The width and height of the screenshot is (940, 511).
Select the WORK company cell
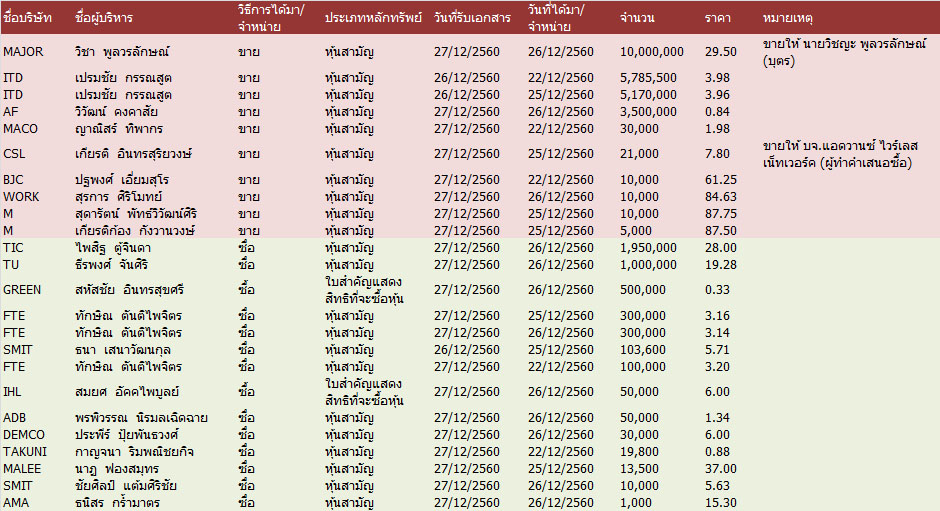[x=21, y=197]
